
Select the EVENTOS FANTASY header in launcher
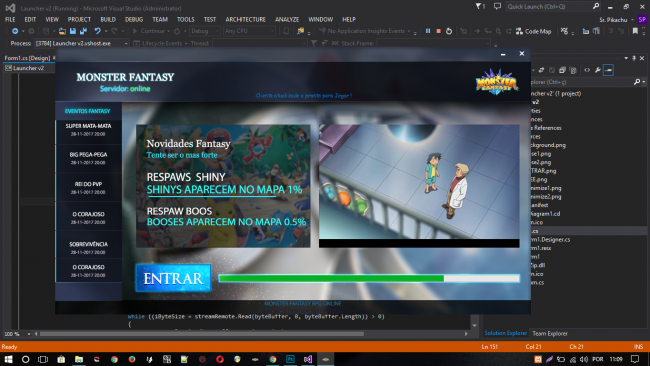tap(87, 111)
